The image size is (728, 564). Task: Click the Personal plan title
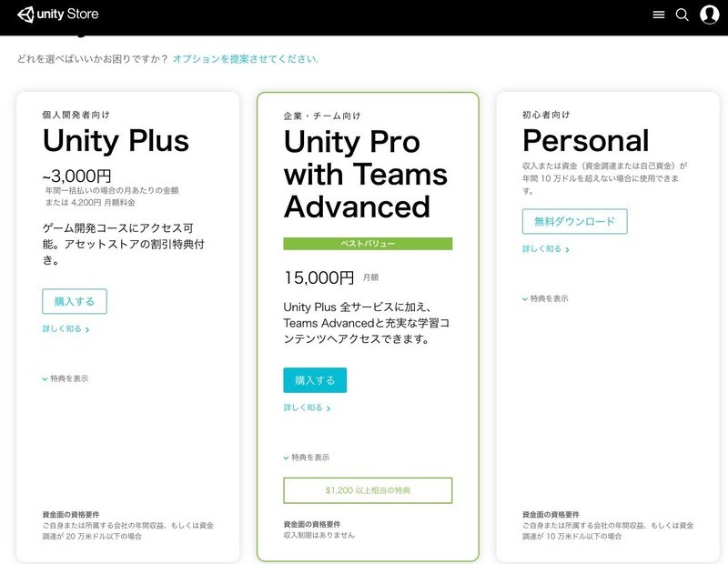585,141
